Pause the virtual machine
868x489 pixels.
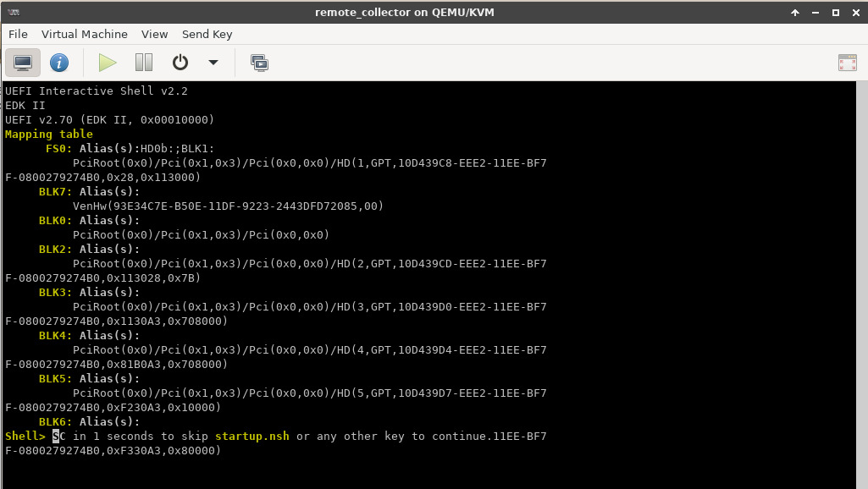click(x=144, y=63)
